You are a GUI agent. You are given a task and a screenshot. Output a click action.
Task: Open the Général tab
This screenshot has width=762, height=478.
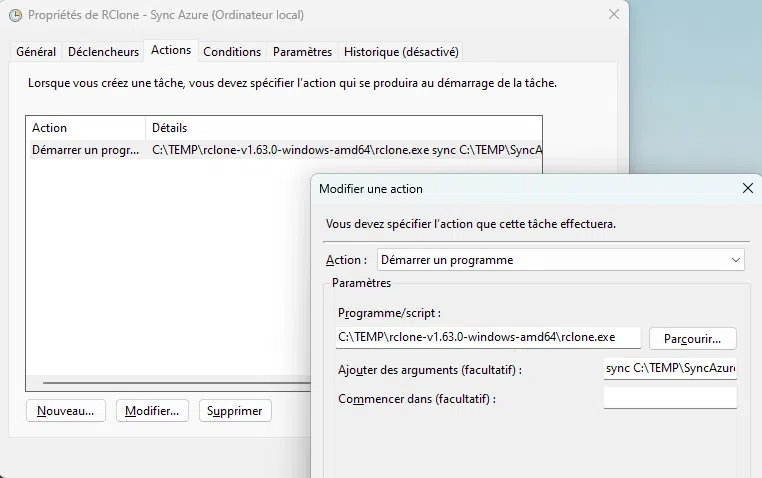(36, 51)
